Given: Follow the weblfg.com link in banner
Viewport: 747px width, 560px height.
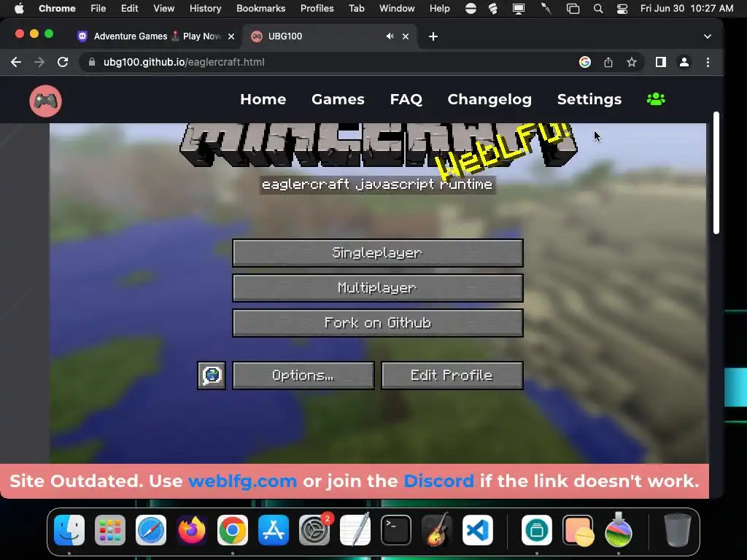Looking at the screenshot, I should point(242,481).
